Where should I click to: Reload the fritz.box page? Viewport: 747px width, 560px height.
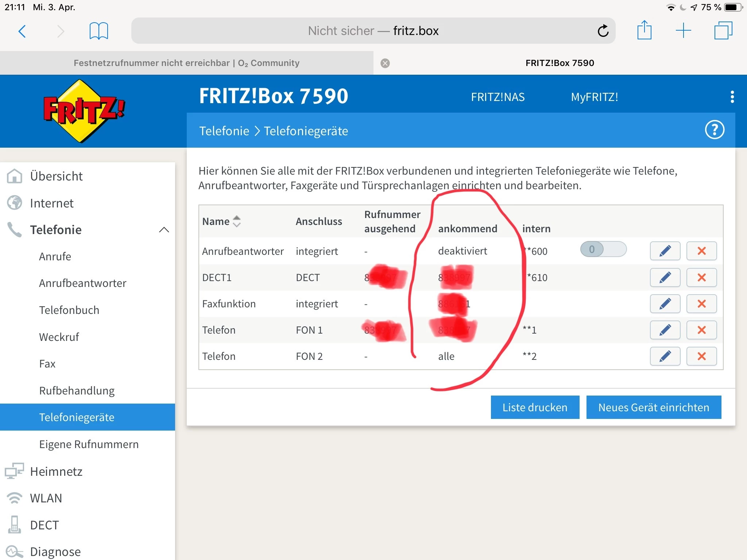pos(603,31)
